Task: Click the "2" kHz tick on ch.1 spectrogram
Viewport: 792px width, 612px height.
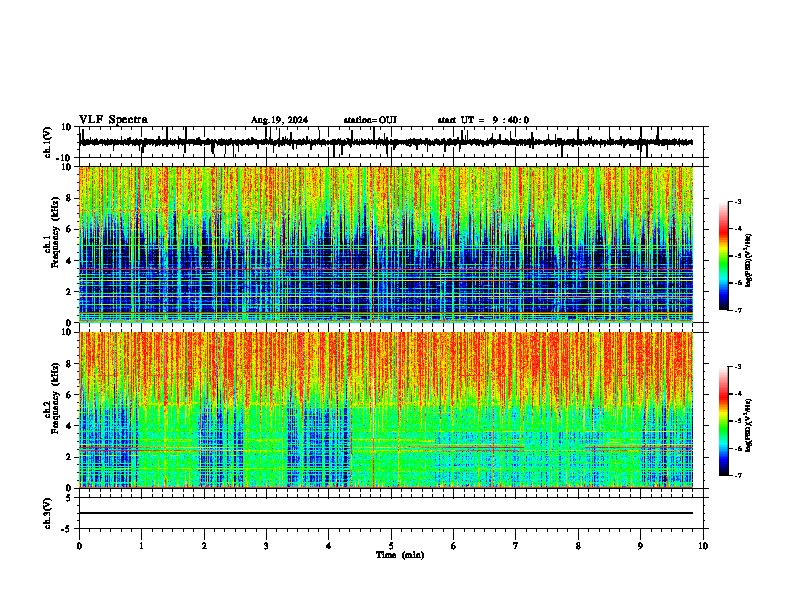Action: click(x=69, y=291)
